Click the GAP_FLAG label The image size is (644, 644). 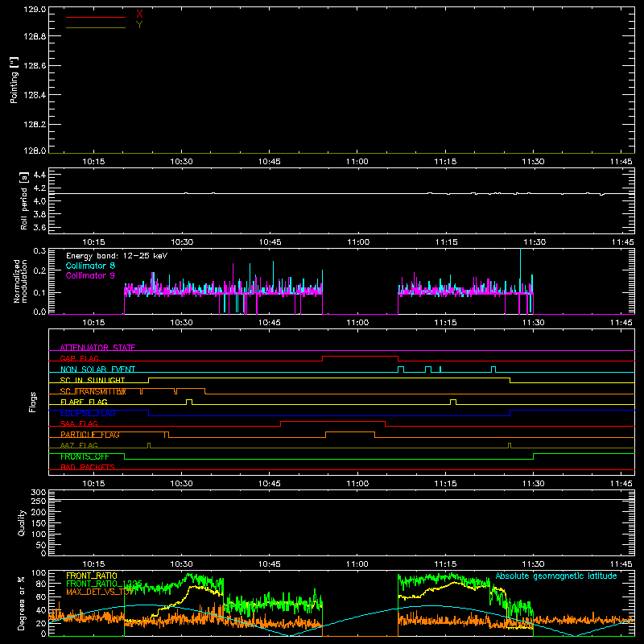point(79,358)
